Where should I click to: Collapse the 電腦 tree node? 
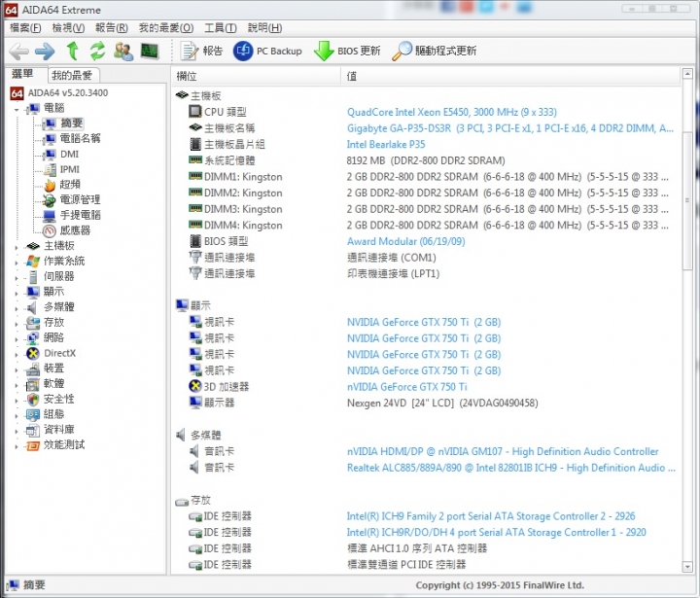(x=17, y=109)
